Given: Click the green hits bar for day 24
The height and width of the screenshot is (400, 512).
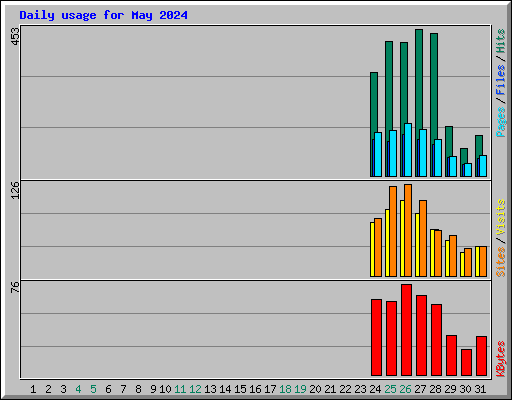Looking at the screenshot, I should click(374, 102).
